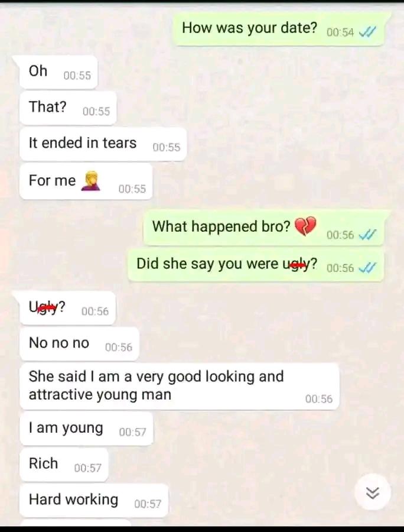Select the 'No no no' message
Image resolution: width=404 pixels, height=532 pixels.
(x=79, y=344)
